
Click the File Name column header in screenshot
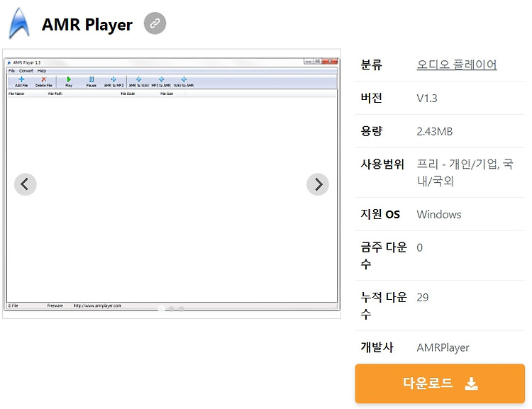point(16,94)
